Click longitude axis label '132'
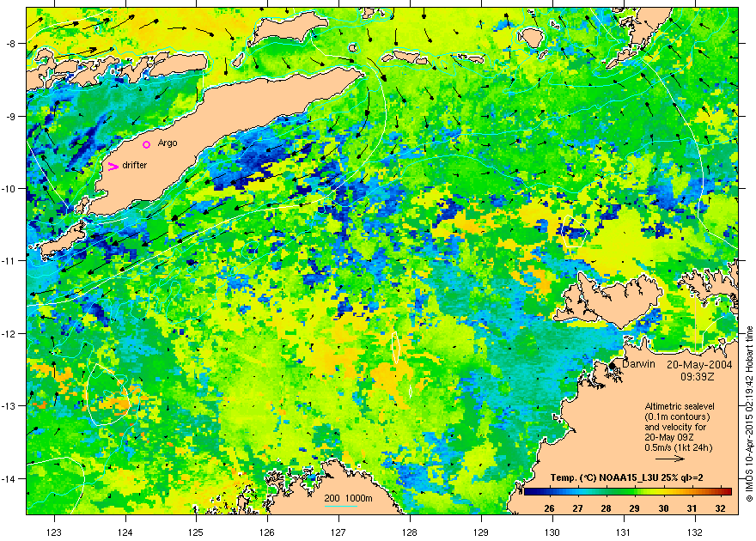Viewport: 756px width, 541px height. point(695,532)
